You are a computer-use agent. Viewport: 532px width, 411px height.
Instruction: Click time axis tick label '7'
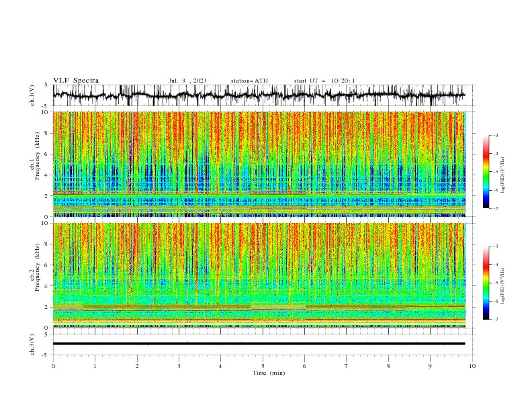(347, 366)
